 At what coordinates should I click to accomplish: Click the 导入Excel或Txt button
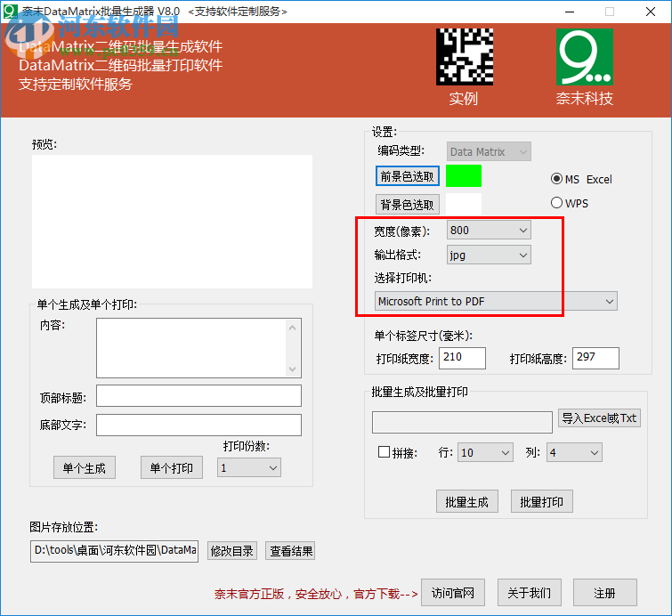click(x=599, y=418)
